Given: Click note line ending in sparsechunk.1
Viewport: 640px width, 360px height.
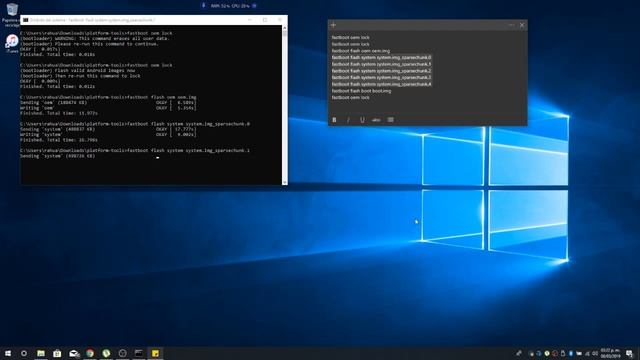Looking at the screenshot, I should click(381, 64).
